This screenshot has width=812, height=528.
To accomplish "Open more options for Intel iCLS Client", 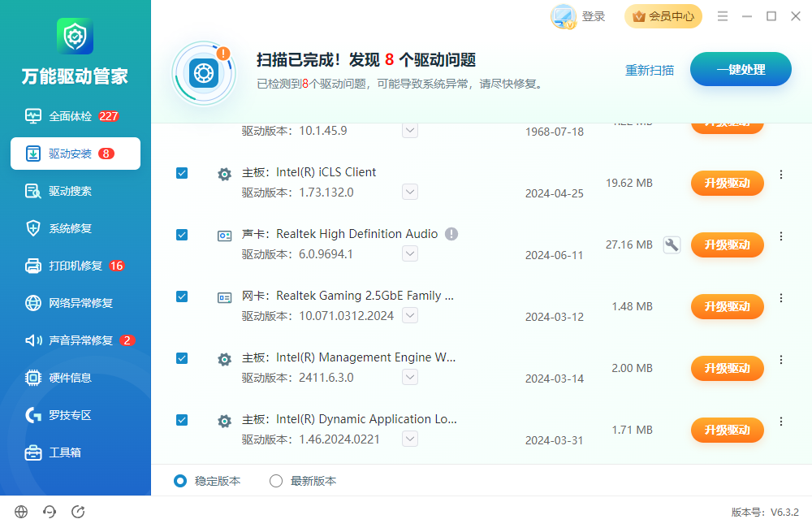I will (781, 175).
